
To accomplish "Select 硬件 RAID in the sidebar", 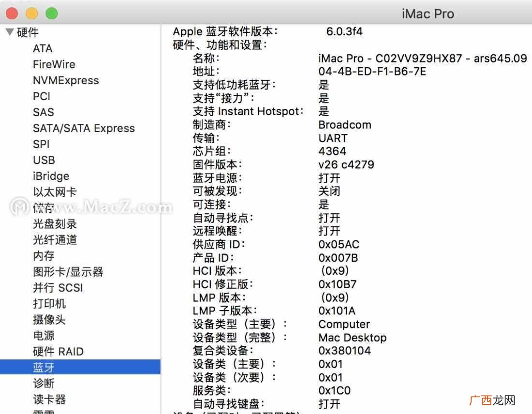I will click(x=58, y=352).
